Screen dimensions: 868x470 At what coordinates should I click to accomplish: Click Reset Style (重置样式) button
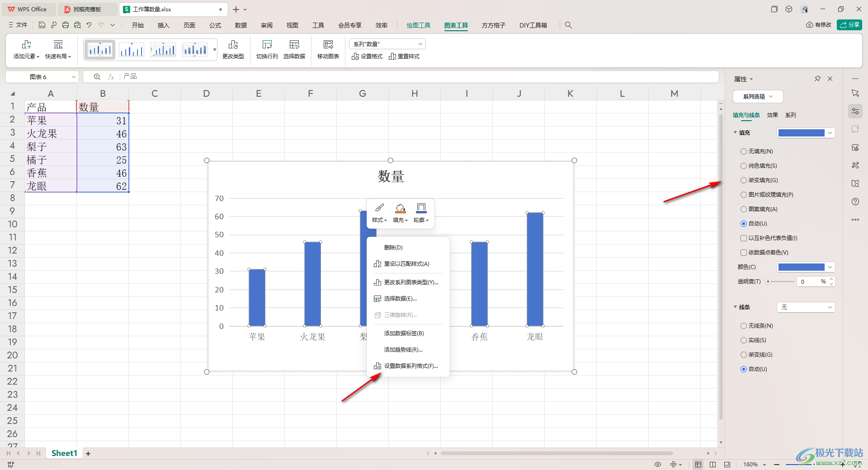(404, 56)
